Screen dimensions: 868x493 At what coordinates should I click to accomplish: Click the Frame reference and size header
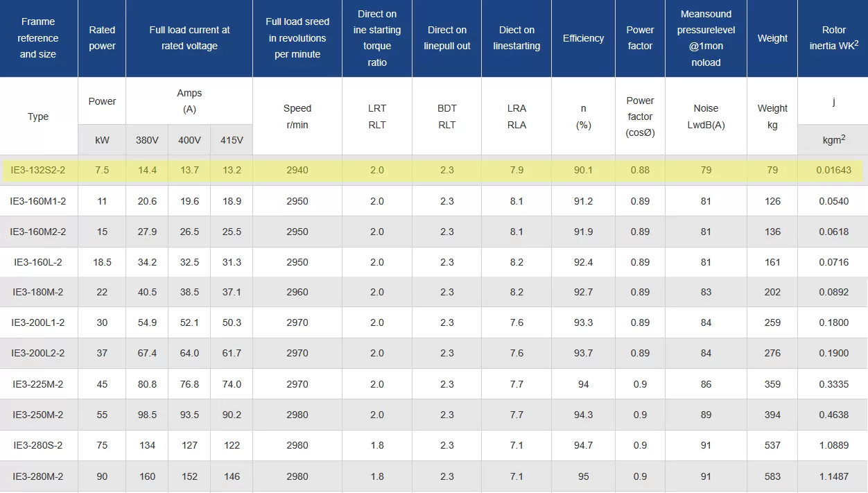(x=38, y=38)
